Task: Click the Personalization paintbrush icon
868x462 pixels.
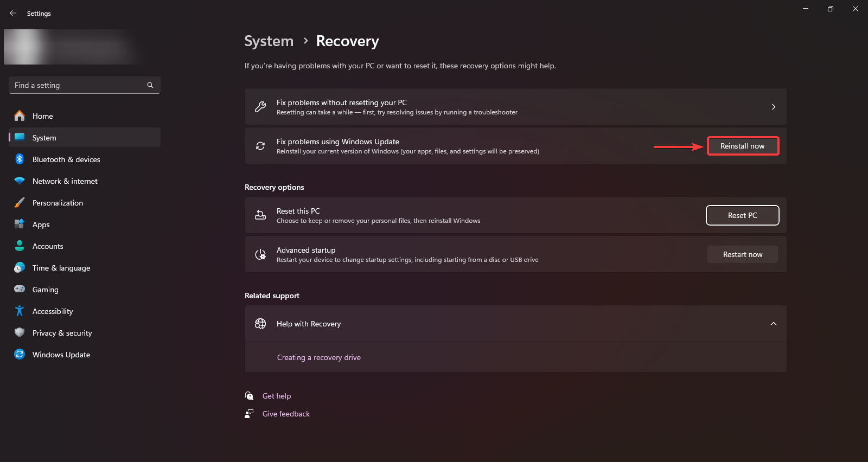Action: 20,202
